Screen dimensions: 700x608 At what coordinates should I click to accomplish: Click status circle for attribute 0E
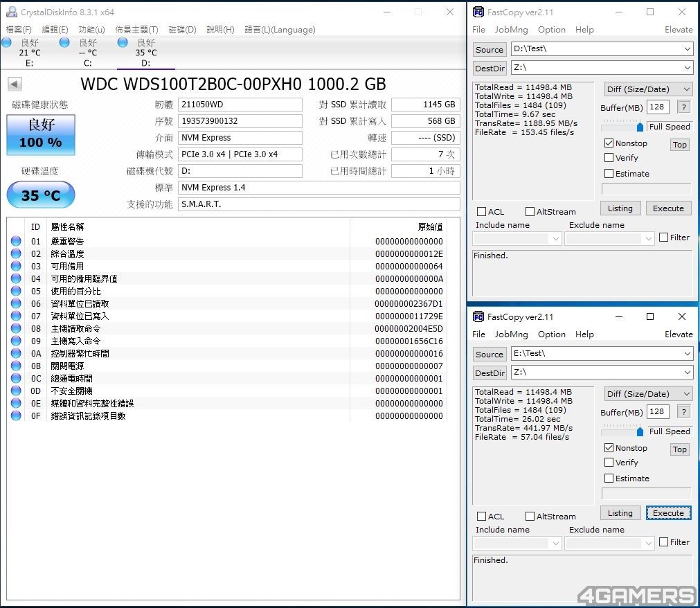(x=16, y=403)
